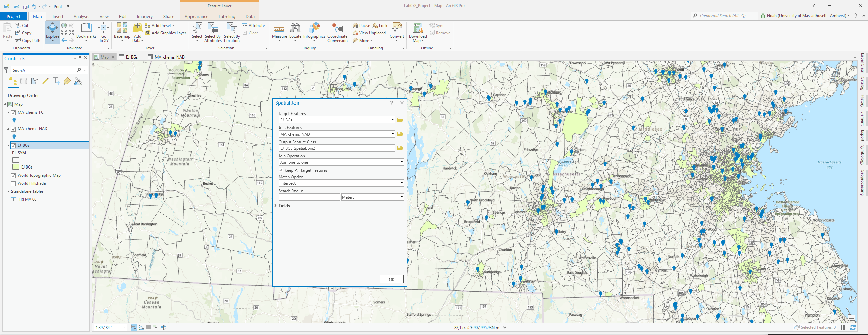Show the World Hillshade layer
The image size is (868, 335).
coord(13,183)
